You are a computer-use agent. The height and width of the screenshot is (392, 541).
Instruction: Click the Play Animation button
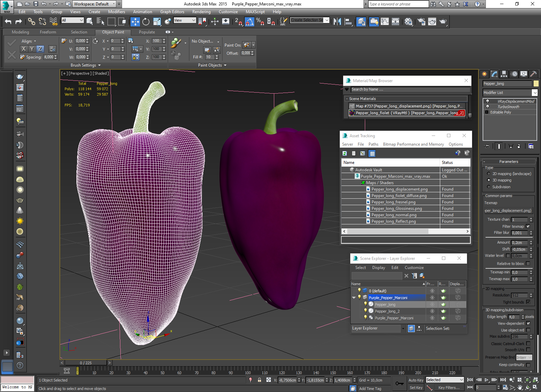point(487,380)
